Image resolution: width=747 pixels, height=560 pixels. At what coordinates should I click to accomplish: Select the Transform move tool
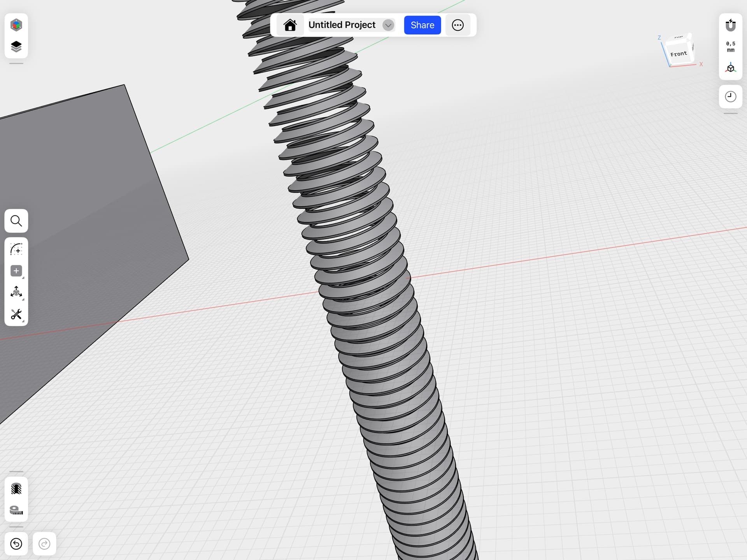[16, 292]
